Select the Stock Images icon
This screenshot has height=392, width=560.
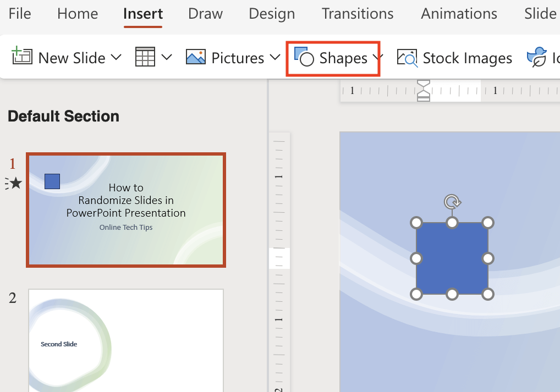coord(407,57)
